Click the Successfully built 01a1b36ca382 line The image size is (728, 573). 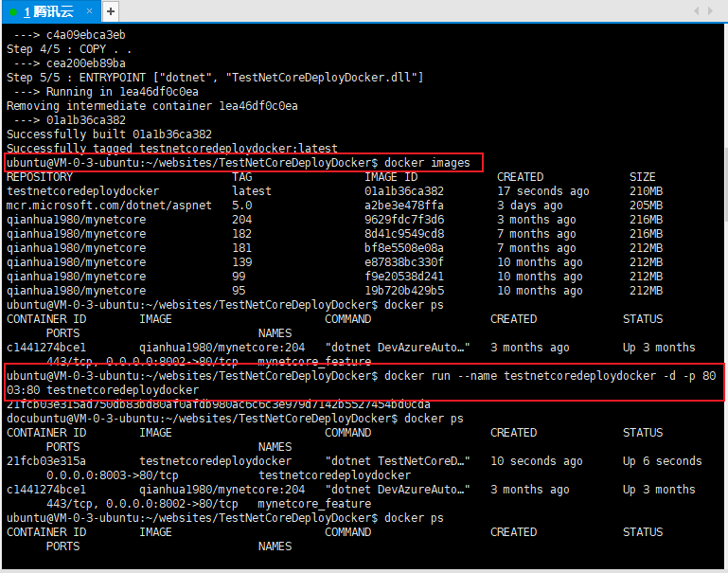tap(109, 134)
